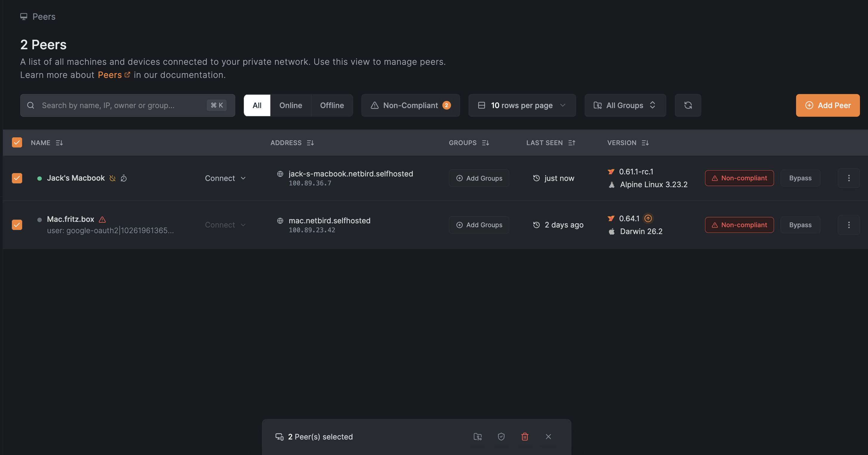Click the refresh peers icon button
Viewport: 868px width, 455px height.
pyautogui.click(x=688, y=105)
